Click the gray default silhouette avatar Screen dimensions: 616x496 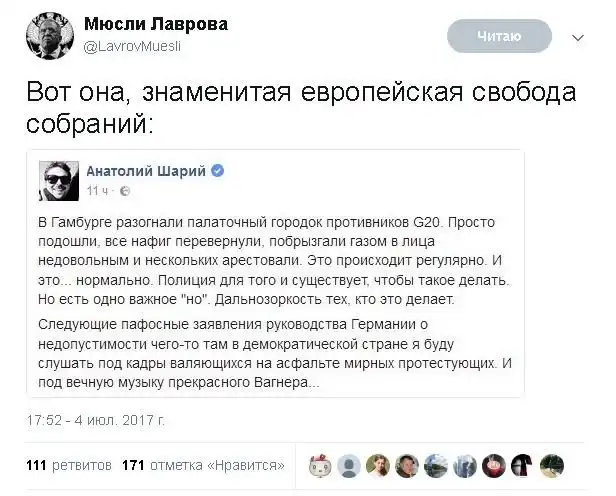[349, 465]
